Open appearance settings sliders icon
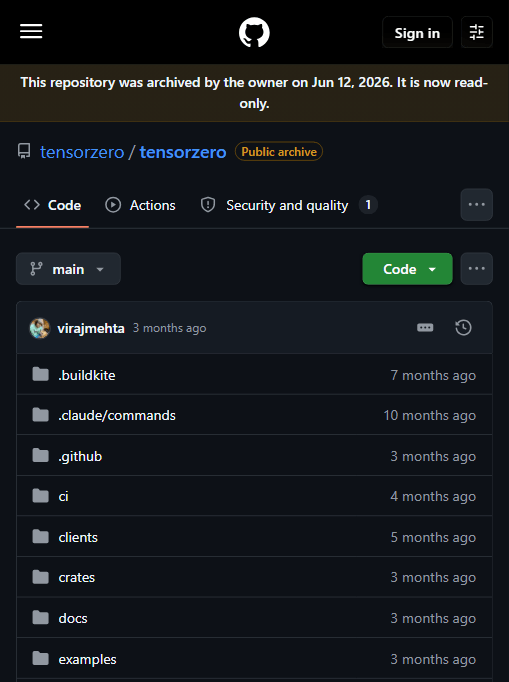Image resolution: width=509 pixels, height=682 pixels. point(476,32)
